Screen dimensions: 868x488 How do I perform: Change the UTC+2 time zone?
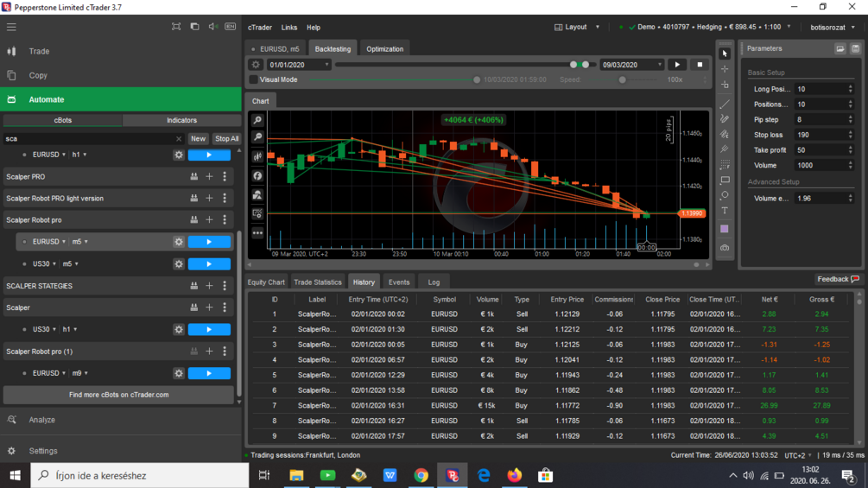click(x=798, y=455)
